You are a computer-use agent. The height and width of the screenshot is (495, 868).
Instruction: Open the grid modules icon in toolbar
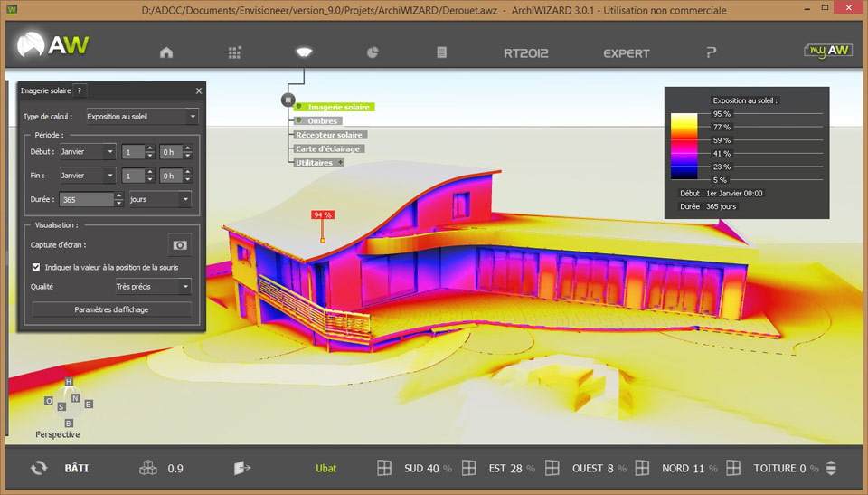click(235, 52)
